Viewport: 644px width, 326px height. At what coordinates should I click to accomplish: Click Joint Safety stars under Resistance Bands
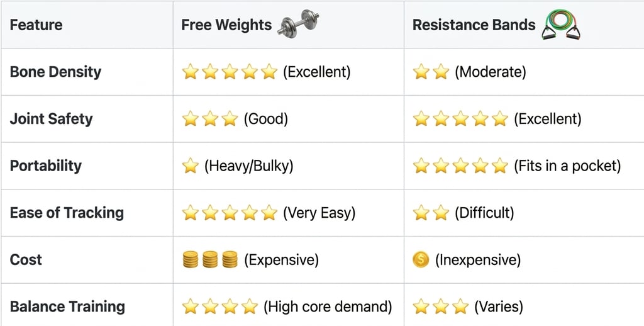pos(460,119)
